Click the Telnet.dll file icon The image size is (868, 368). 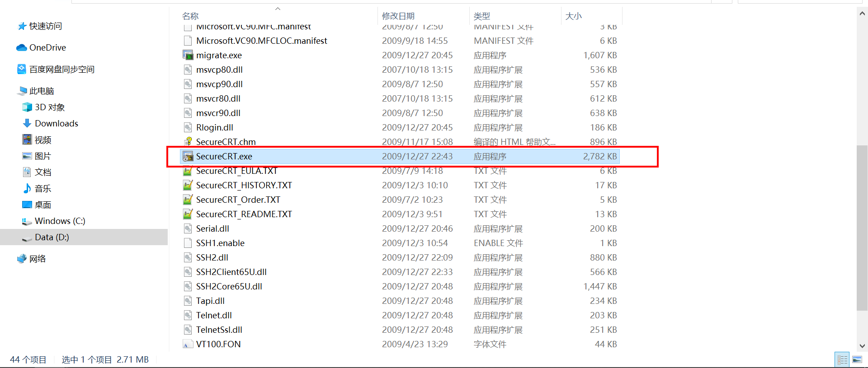tap(188, 315)
